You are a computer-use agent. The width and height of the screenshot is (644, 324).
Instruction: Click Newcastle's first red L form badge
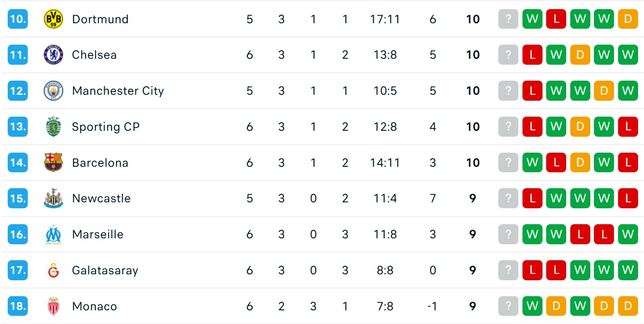pos(532,199)
